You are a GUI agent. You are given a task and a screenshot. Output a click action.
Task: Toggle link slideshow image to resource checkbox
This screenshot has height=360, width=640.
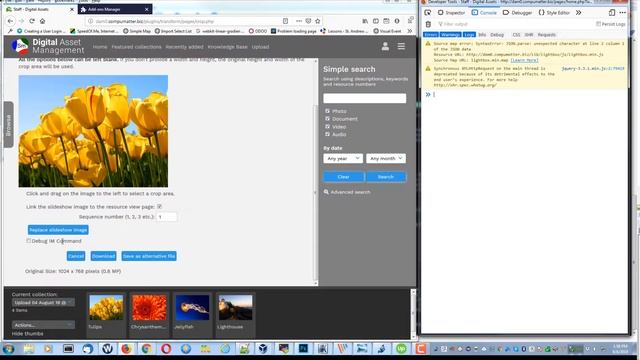[160, 207]
